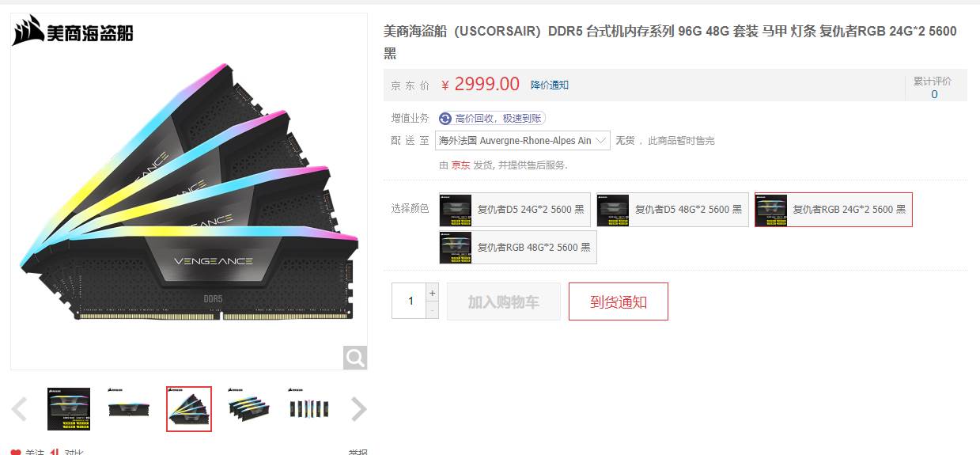Click the heart 关注 favorite icon
980x455 pixels.
(16, 453)
